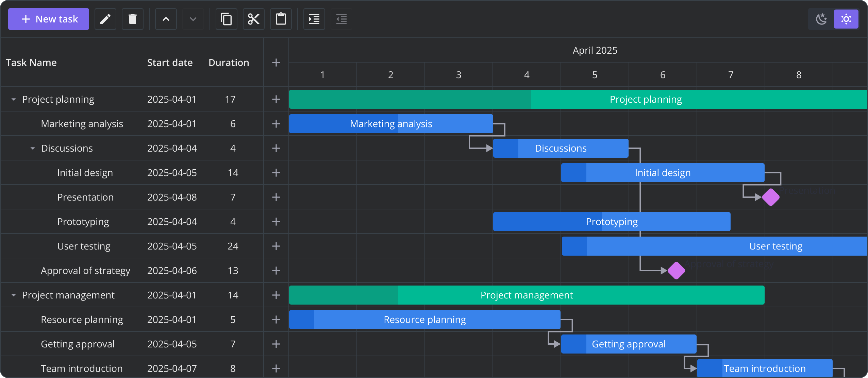The image size is (868, 378).
Task: Collapse the Project planning group
Action: point(14,99)
